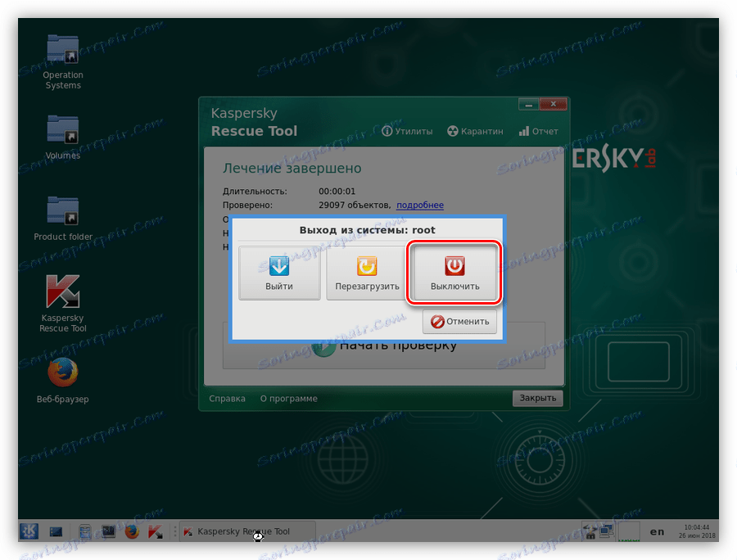View the Отчет scan report
Image resolution: width=737 pixels, height=560 pixels.
[x=538, y=130]
